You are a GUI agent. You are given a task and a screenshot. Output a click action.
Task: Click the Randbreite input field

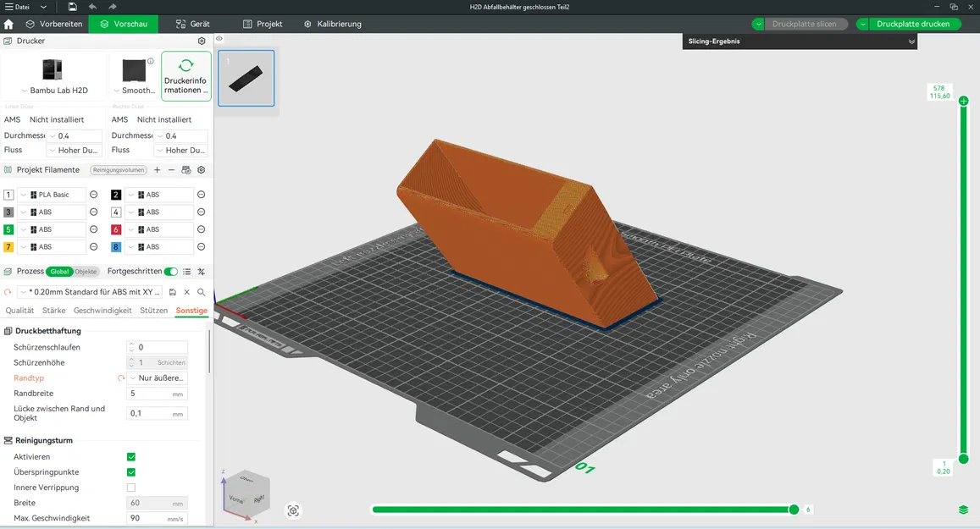(157, 394)
